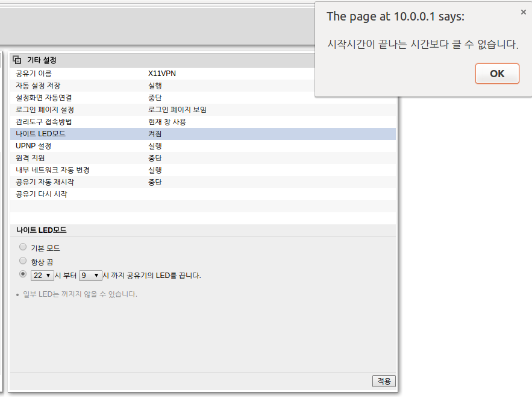Select the 나이트 LED모드 row in the list
The width and height of the screenshot is (532, 398).
coord(203,134)
